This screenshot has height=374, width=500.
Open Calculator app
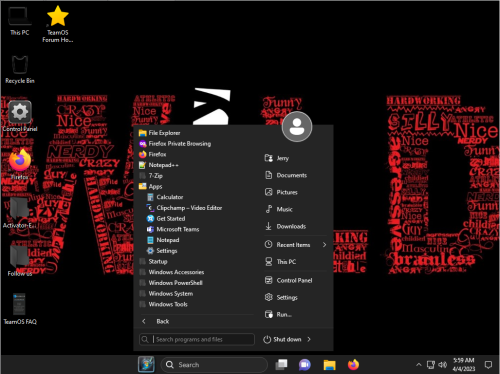(x=165, y=197)
